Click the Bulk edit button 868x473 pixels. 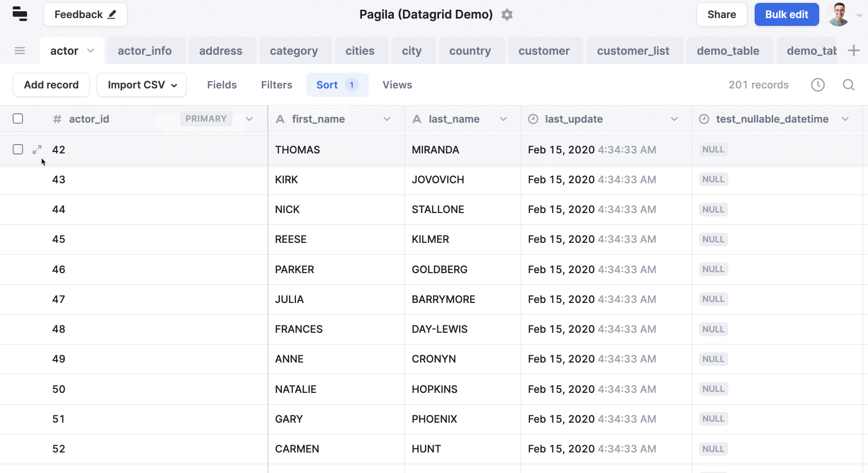(x=786, y=15)
